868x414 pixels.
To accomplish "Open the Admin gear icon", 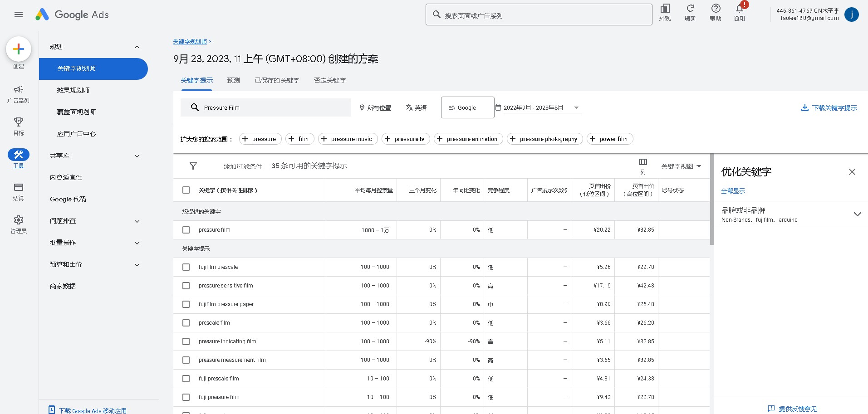I will pos(19,220).
